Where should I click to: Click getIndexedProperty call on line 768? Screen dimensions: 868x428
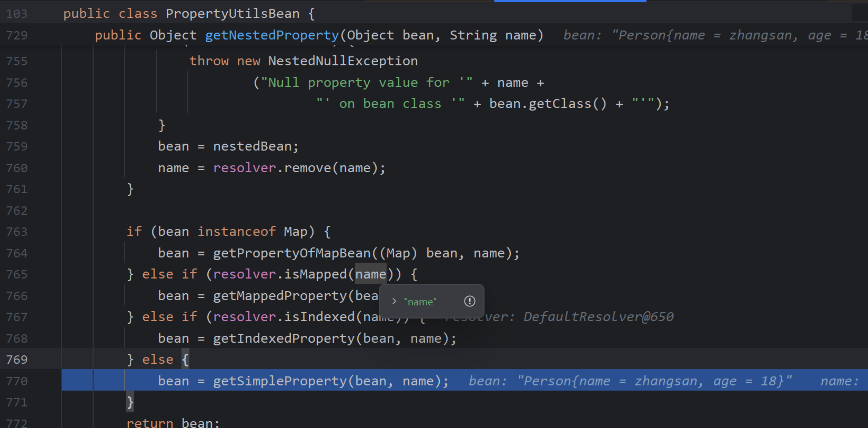(x=284, y=338)
